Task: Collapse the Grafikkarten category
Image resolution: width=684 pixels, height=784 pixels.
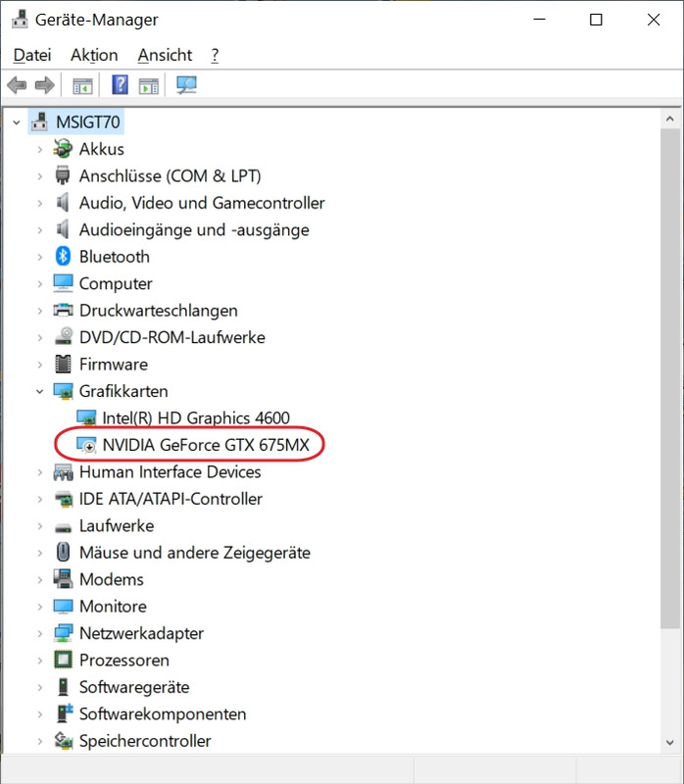Action: coord(39,391)
